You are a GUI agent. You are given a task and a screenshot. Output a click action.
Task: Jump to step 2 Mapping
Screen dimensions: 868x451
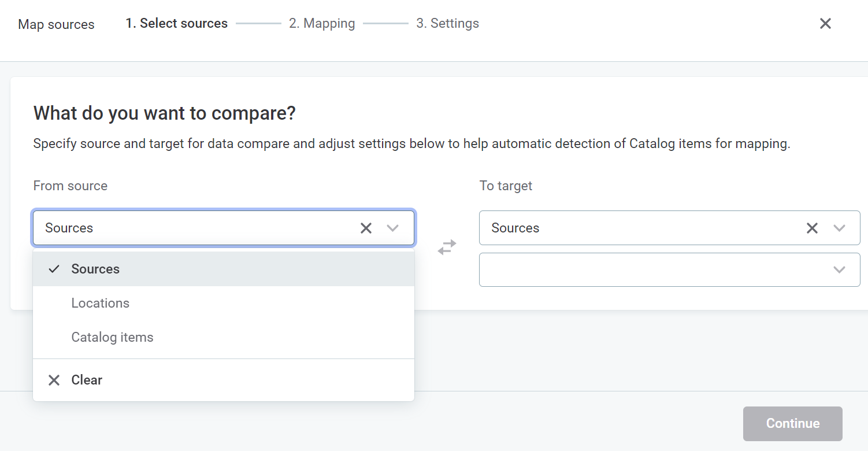click(322, 24)
